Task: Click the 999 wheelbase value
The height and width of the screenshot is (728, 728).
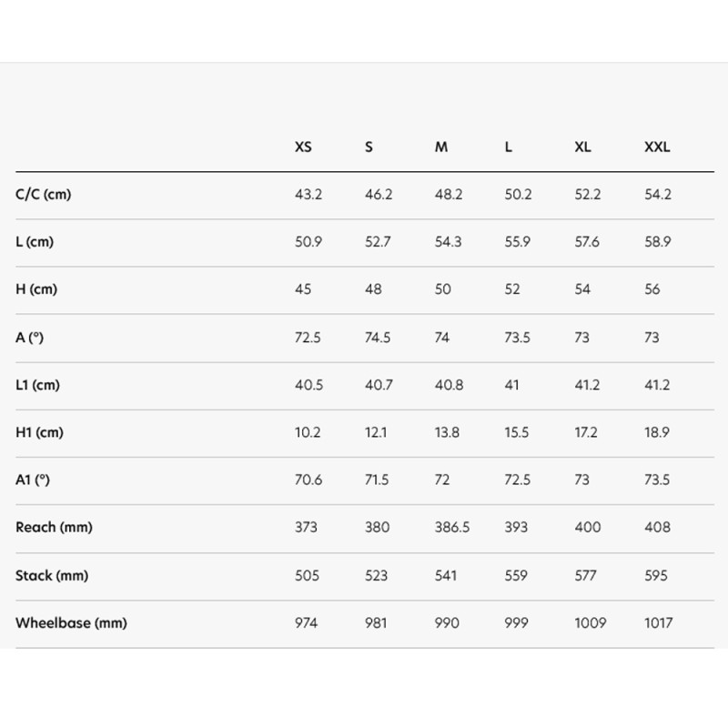Action: tap(517, 623)
